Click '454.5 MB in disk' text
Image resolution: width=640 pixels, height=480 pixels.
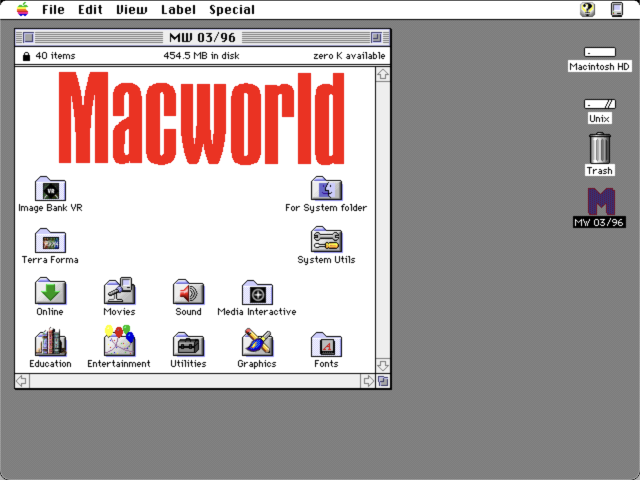tap(201, 56)
